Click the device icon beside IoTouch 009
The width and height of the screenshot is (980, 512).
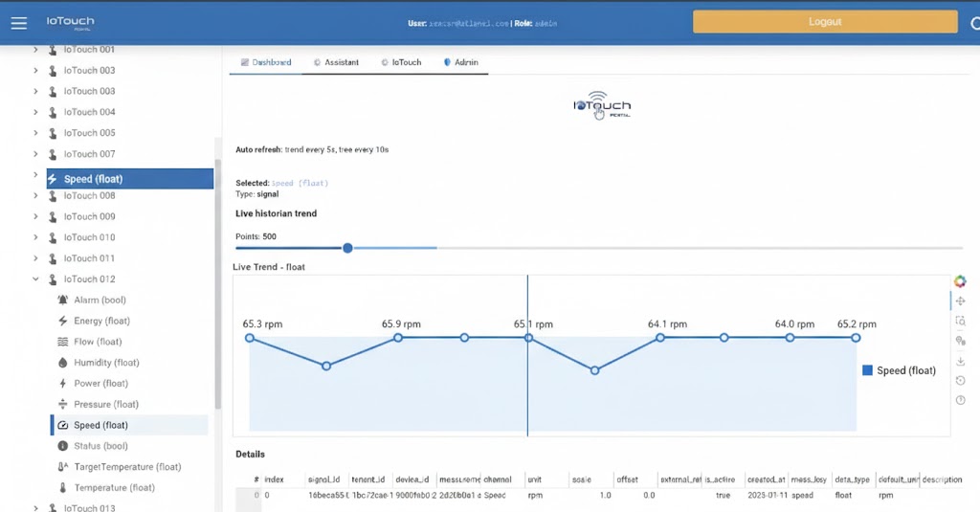pos(53,216)
